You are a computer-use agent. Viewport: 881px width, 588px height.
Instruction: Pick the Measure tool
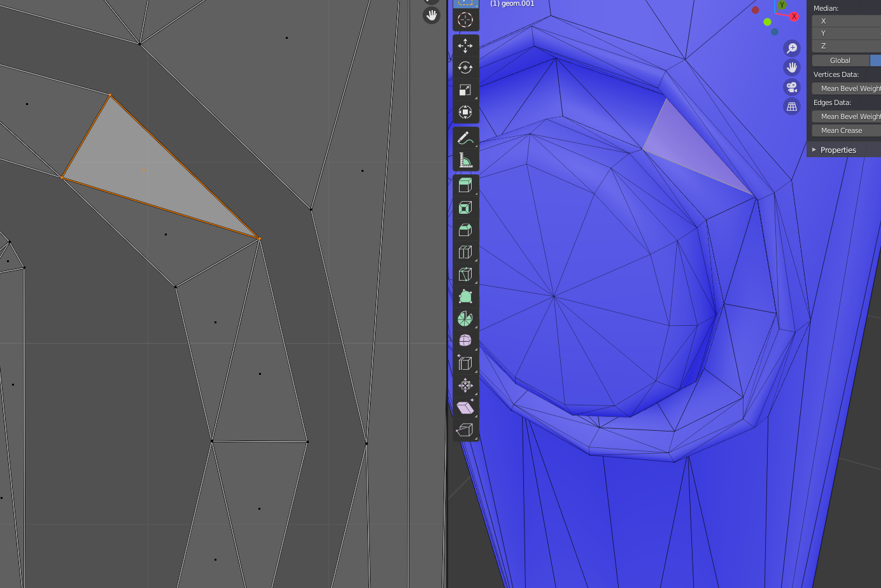[465, 158]
